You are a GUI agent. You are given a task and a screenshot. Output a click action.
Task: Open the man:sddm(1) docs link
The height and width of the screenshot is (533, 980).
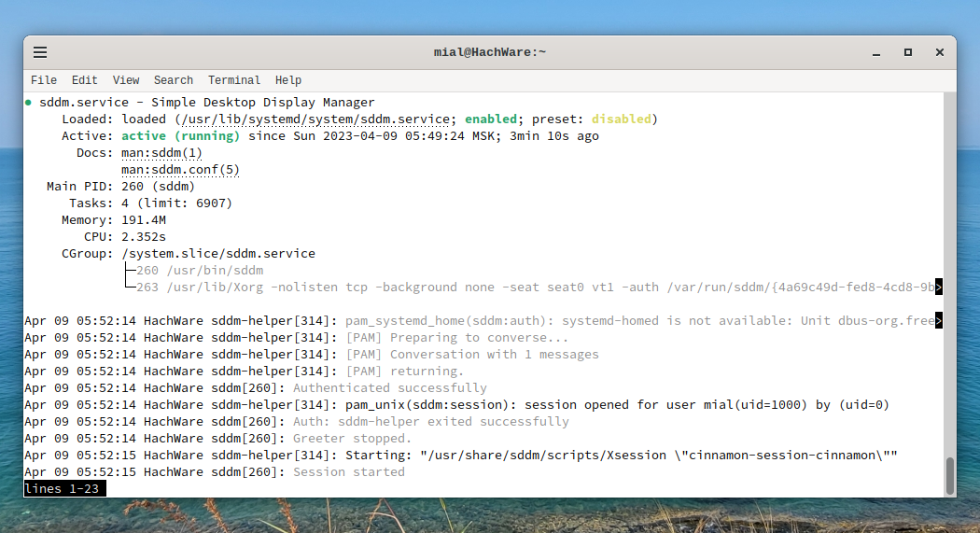click(161, 153)
